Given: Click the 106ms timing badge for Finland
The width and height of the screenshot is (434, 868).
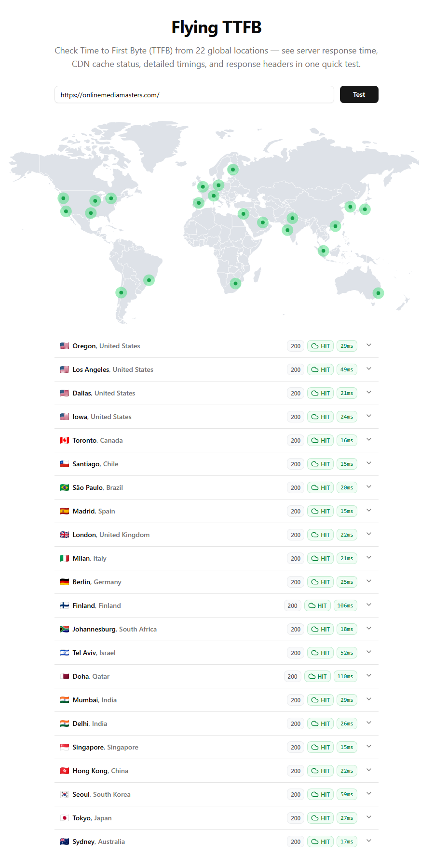Looking at the screenshot, I should (345, 605).
